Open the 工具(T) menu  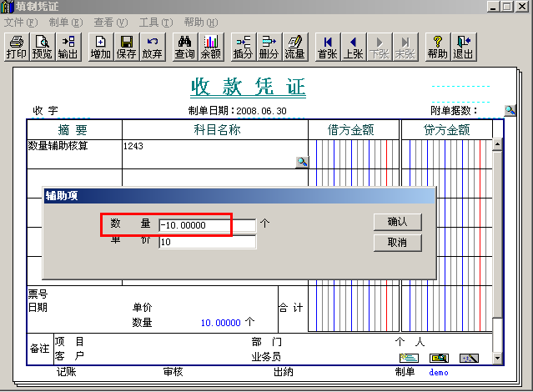tap(156, 23)
